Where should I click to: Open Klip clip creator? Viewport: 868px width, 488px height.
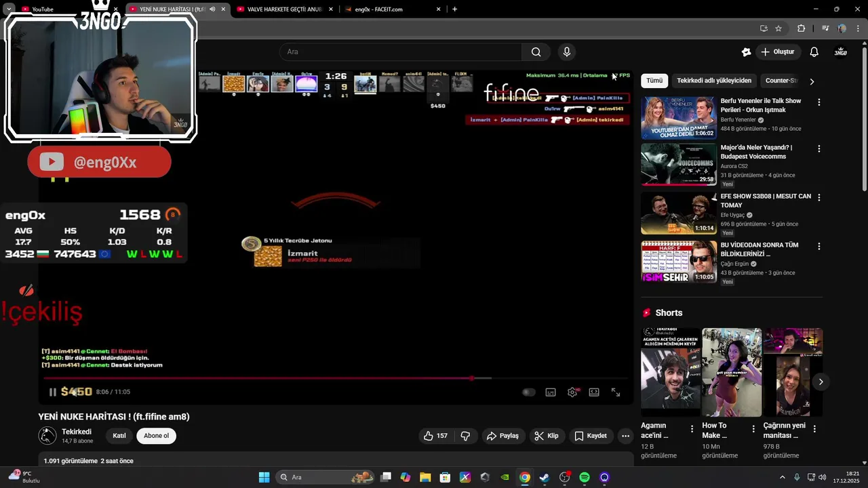(547, 436)
